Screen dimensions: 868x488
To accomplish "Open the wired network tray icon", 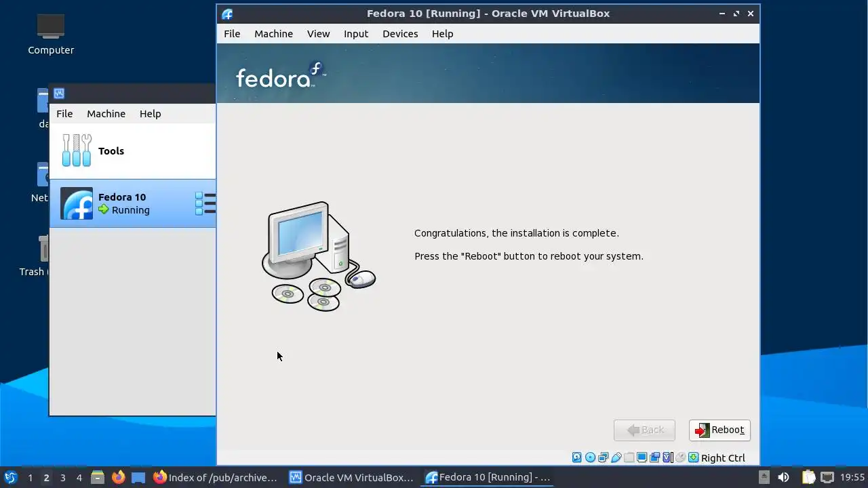I will pyautogui.click(x=827, y=477).
